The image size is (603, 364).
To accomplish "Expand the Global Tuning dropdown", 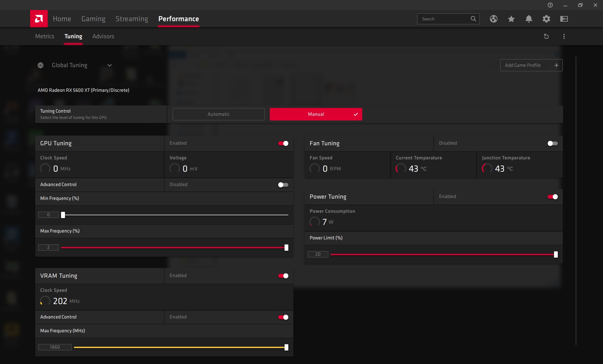I will click(110, 65).
